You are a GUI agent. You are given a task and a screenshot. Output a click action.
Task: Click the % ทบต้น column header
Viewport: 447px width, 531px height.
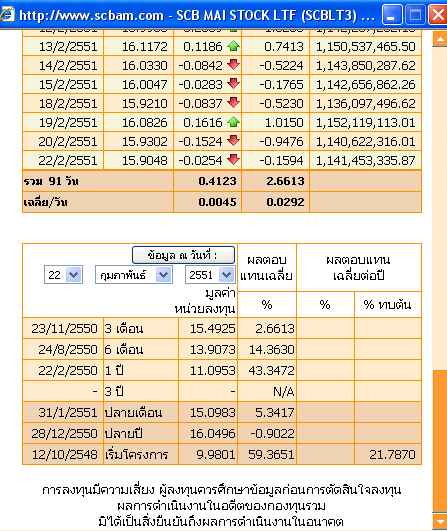[387, 304]
